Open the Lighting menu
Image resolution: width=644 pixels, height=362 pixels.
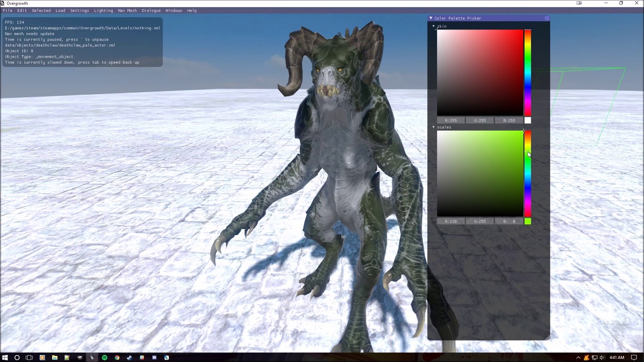click(103, 11)
